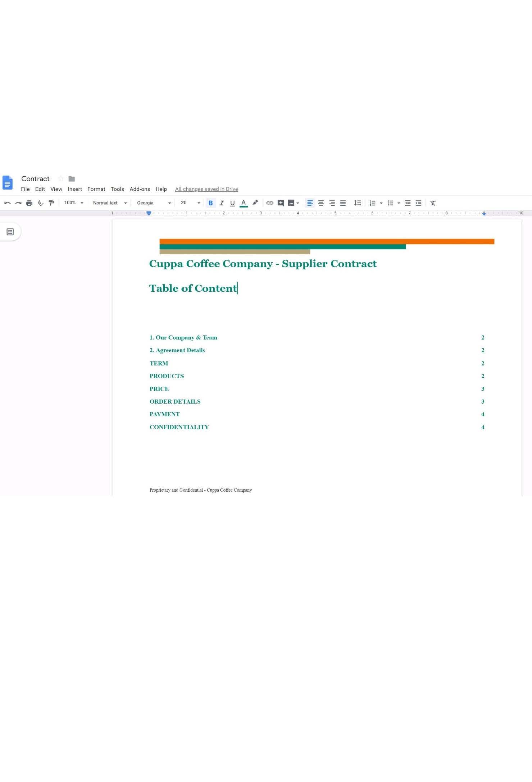Click Proprietary and Confidential footer text
532x782 pixels.
click(x=201, y=490)
